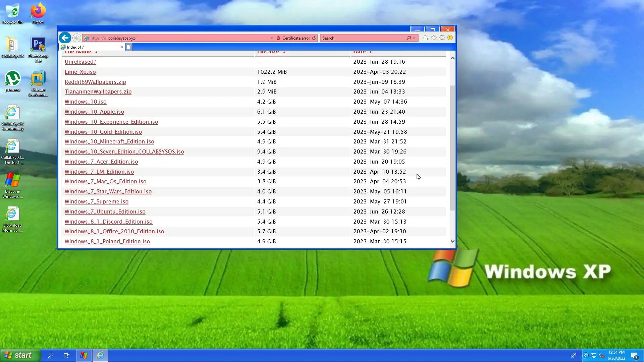Open the Tools gear icon

click(x=442, y=38)
